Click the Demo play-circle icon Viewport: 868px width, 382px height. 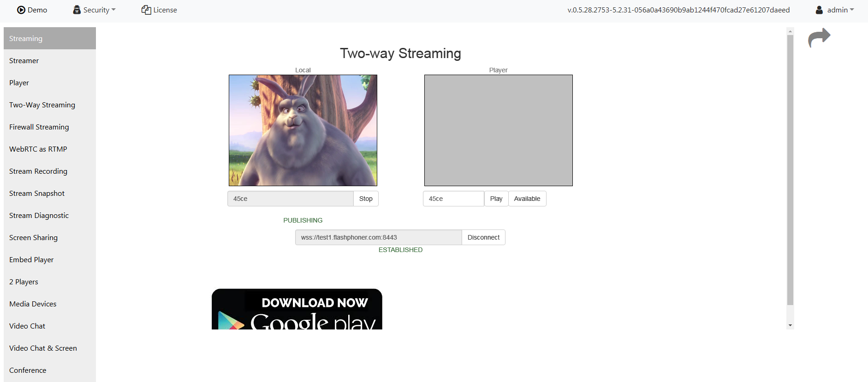coord(21,10)
